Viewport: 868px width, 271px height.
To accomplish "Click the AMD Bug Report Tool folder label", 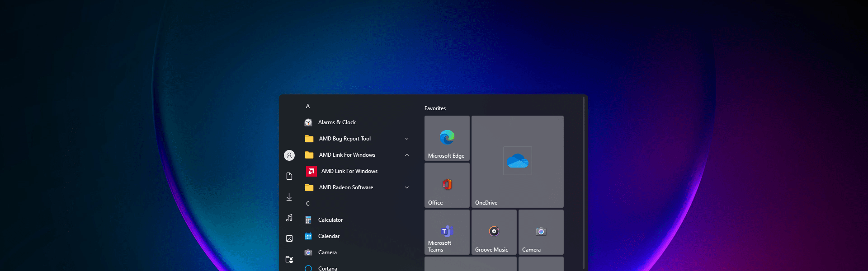I will tap(345, 139).
